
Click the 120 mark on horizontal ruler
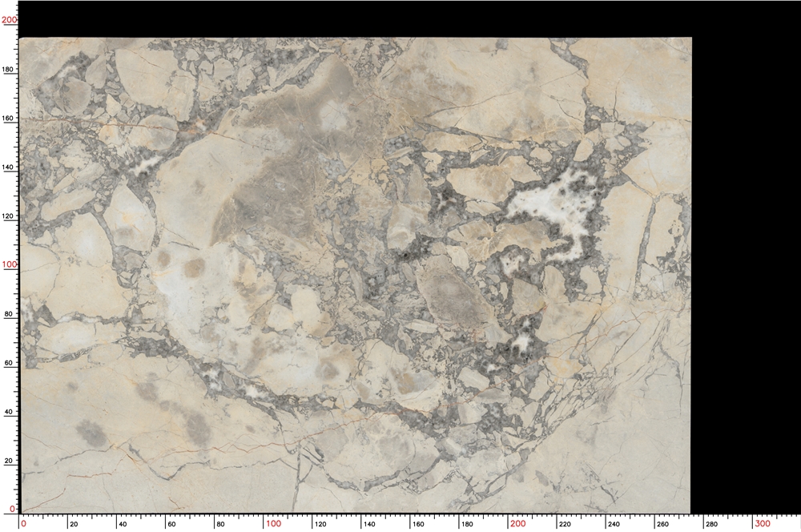point(320,524)
